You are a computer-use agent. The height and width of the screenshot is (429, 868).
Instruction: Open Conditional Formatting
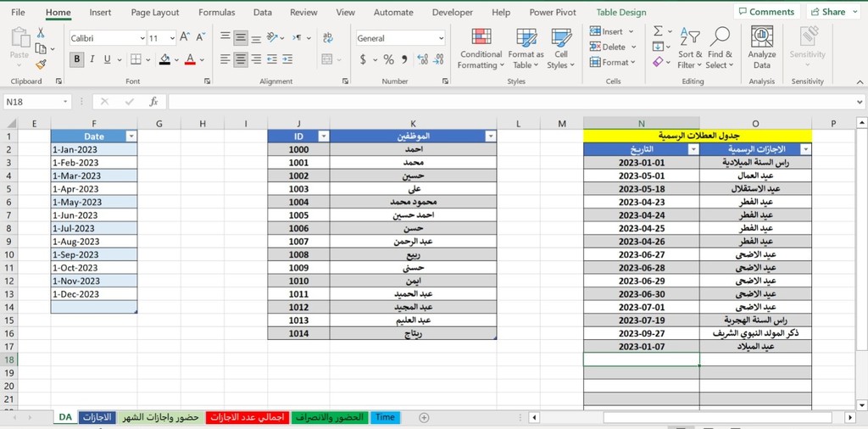pos(481,48)
